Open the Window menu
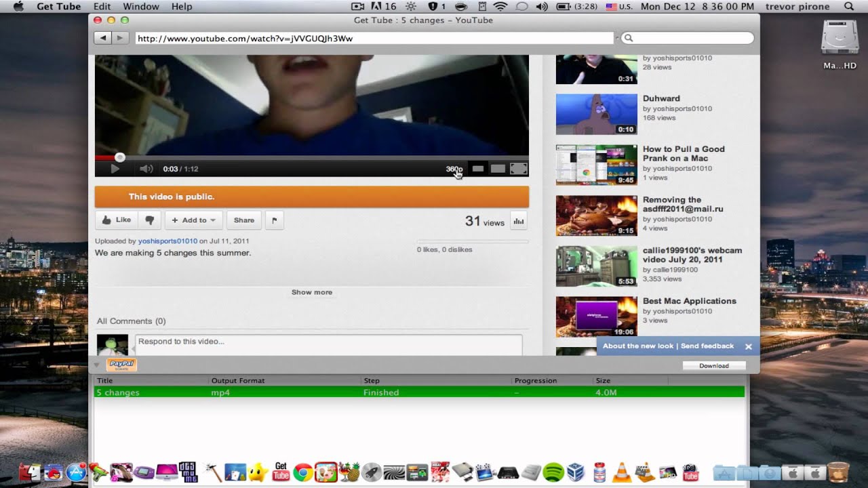The height and width of the screenshot is (488, 868). point(141,7)
